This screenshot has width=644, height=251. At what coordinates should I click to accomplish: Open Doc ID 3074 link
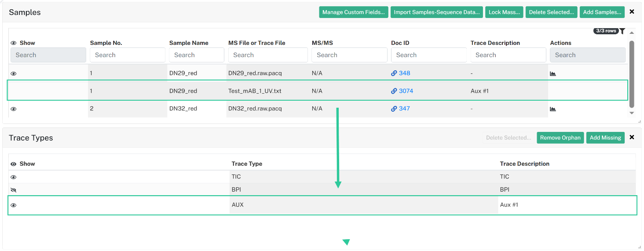point(406,91)
